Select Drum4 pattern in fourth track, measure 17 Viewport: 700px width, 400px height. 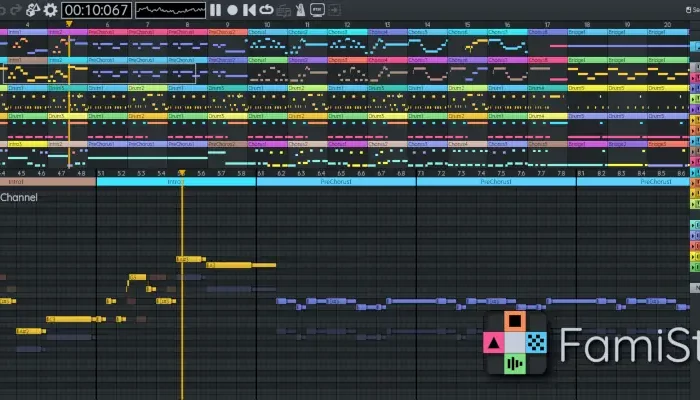(547, 116)
